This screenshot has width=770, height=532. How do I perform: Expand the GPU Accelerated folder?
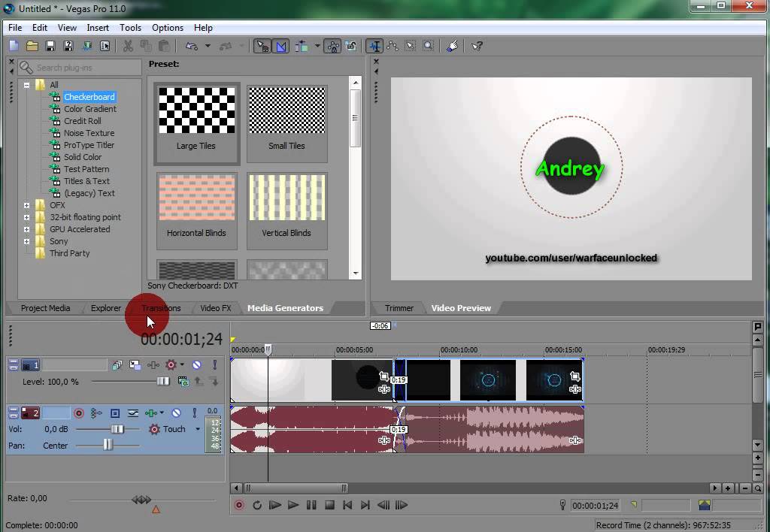pos(27,229)
